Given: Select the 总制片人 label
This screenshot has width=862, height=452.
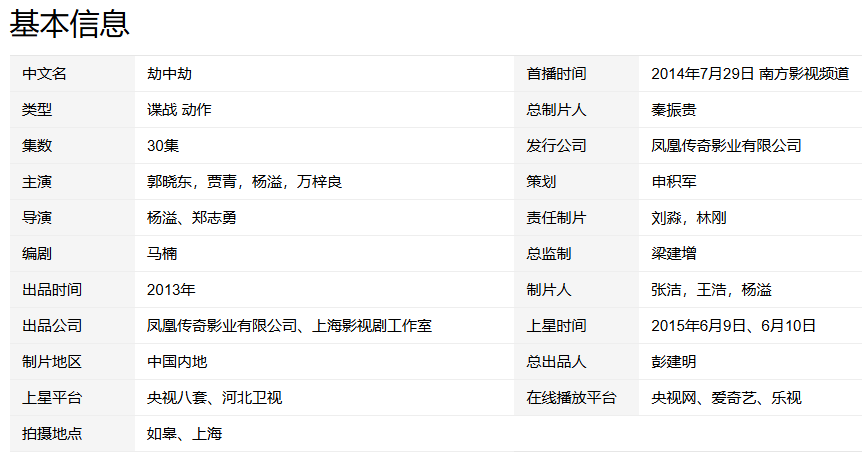Looking at the screenshot, I should click(556, 109).
